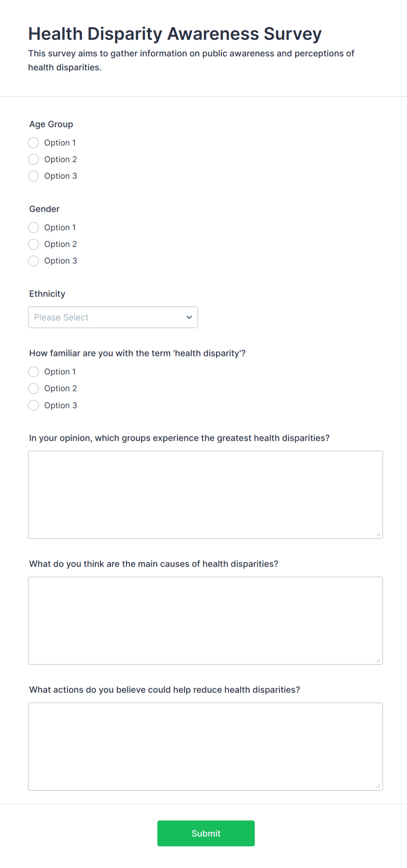Select Option 3 under Gender

33,261
